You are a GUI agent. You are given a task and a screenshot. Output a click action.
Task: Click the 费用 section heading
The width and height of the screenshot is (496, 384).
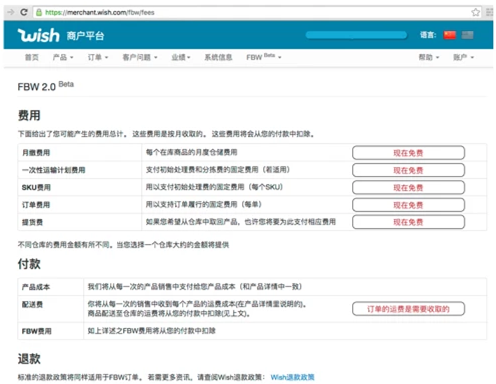[29, 115]
